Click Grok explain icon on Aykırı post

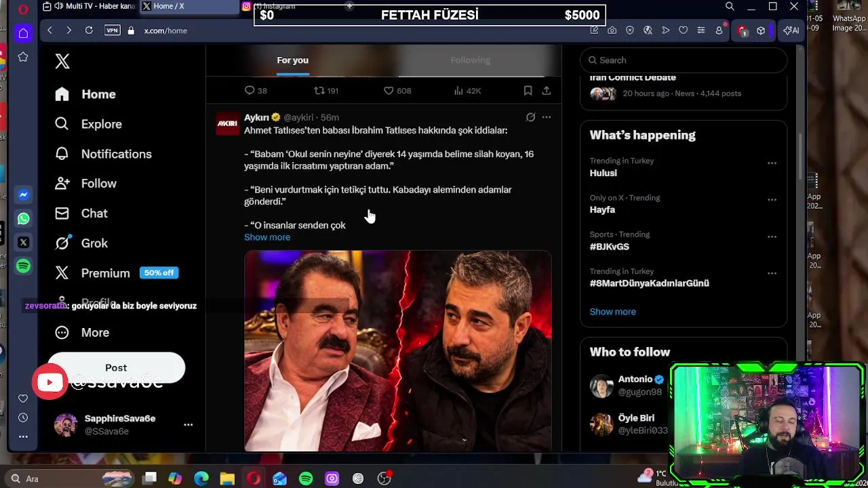click(530, 117)
